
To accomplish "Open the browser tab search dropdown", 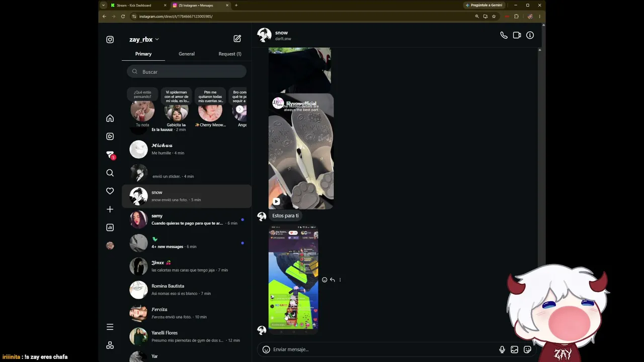I will pos(103,5).
